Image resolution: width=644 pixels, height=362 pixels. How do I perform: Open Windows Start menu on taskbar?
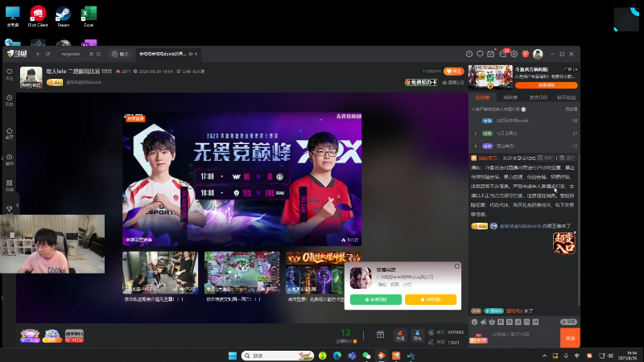pos(233,356)
